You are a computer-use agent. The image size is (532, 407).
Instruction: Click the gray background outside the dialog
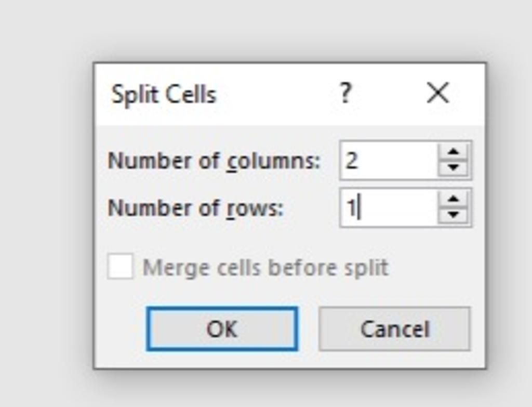(x=44, y=204)
